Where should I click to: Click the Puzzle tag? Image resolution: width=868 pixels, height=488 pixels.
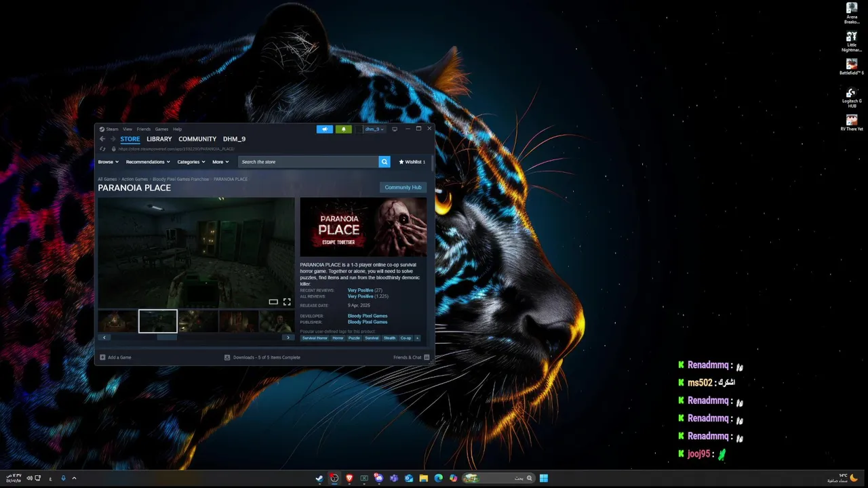coord(354,338)
